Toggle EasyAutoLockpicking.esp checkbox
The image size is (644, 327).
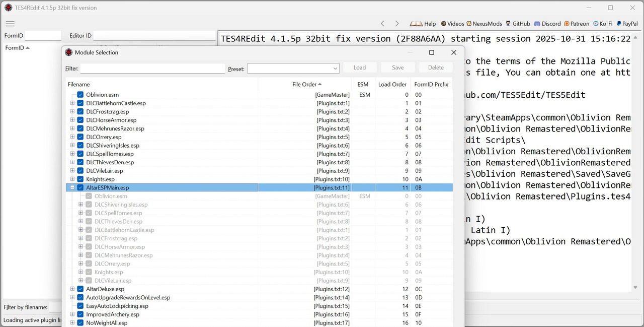[x=80, y=306]
